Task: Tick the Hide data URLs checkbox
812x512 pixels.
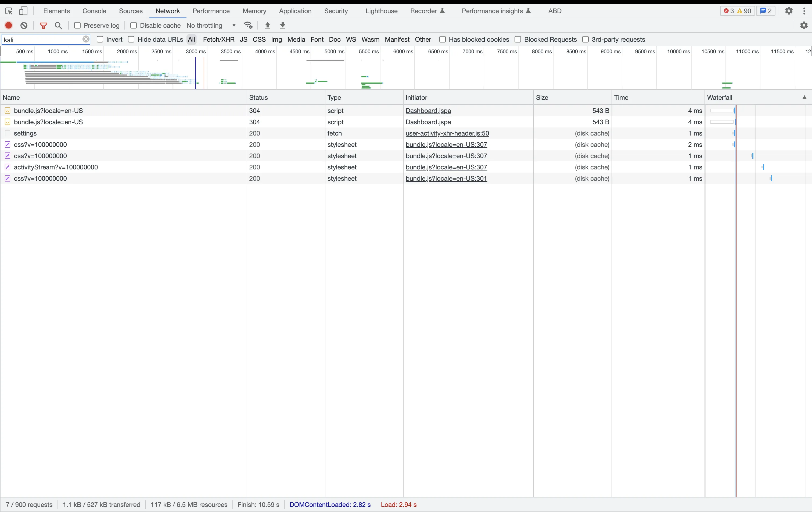Action: 131,40
